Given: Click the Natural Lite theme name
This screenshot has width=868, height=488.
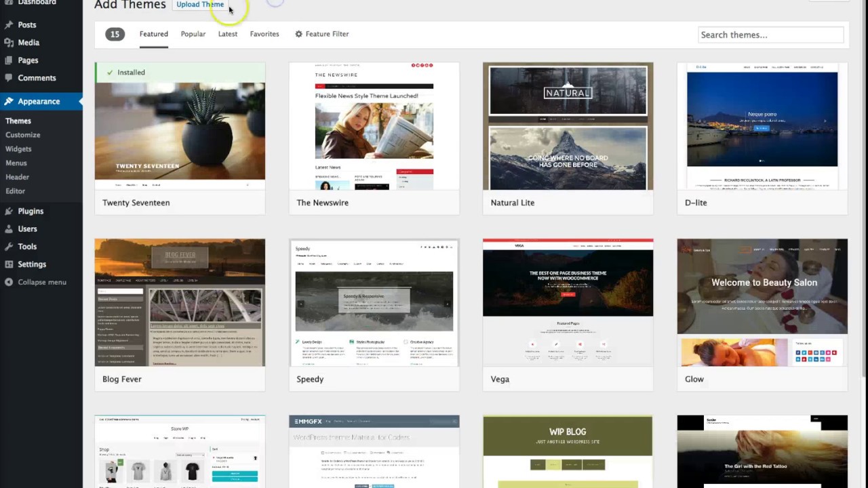Looking at the screenshot, I should click(513, 203).
